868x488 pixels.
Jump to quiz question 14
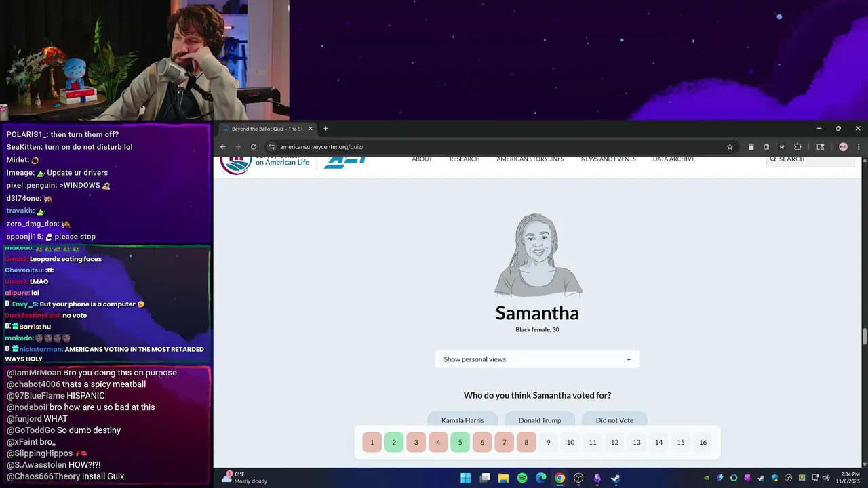(x=658, y=443)
